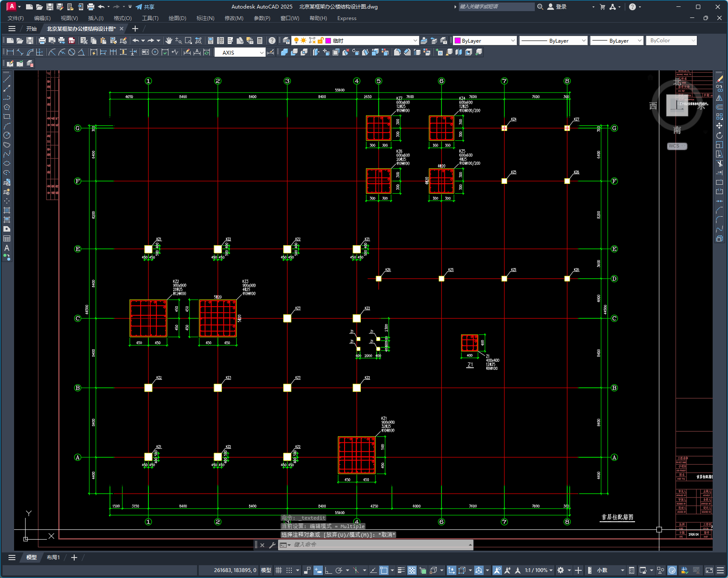Select the Multiline Text tool
This screenshot has width=728, height=578.
click(x=7, y=248)
